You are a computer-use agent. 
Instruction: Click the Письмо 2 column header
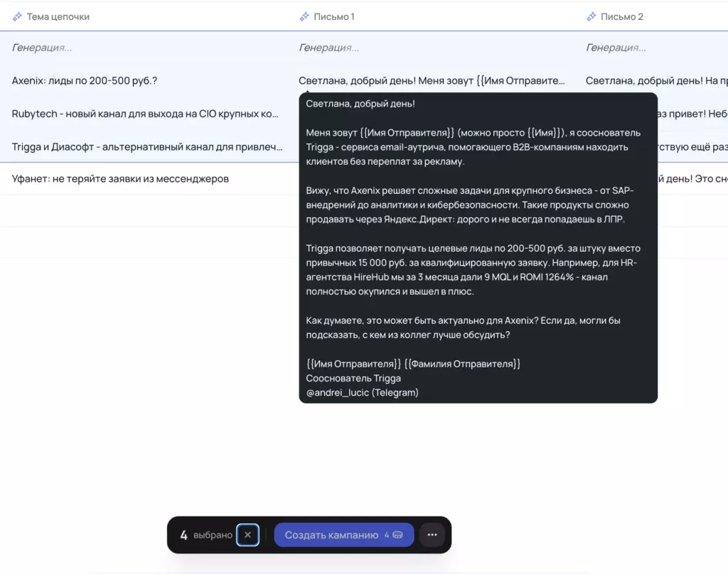pos(621,17)
